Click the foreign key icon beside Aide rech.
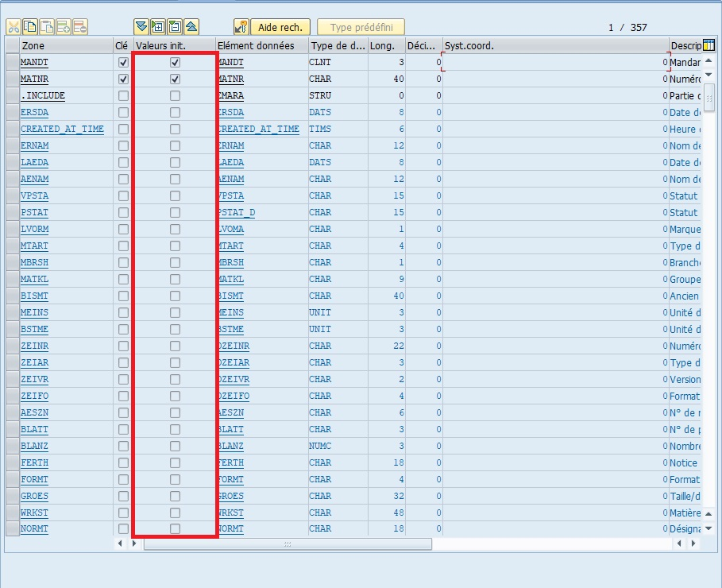The image size is (722, 588). (241, 27)
